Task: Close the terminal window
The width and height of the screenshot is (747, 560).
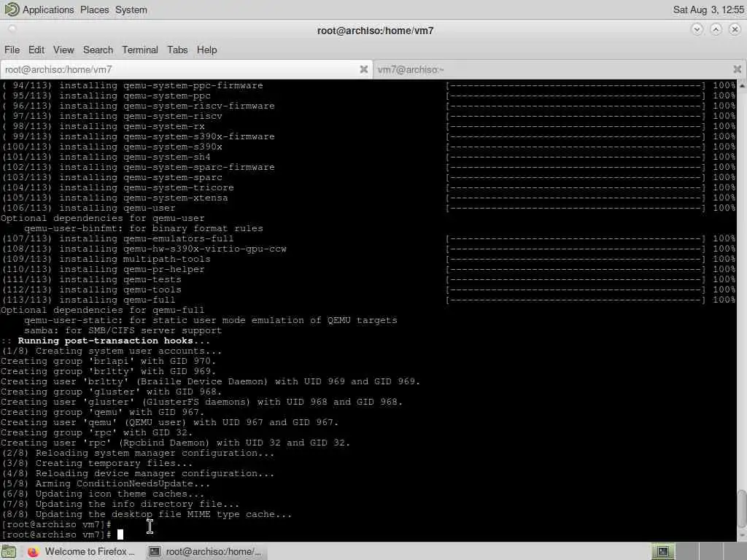Action: (735, 29)
